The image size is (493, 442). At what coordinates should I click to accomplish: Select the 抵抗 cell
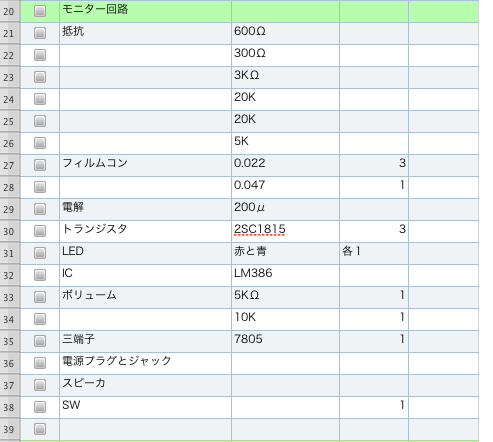tap(145, 33)
